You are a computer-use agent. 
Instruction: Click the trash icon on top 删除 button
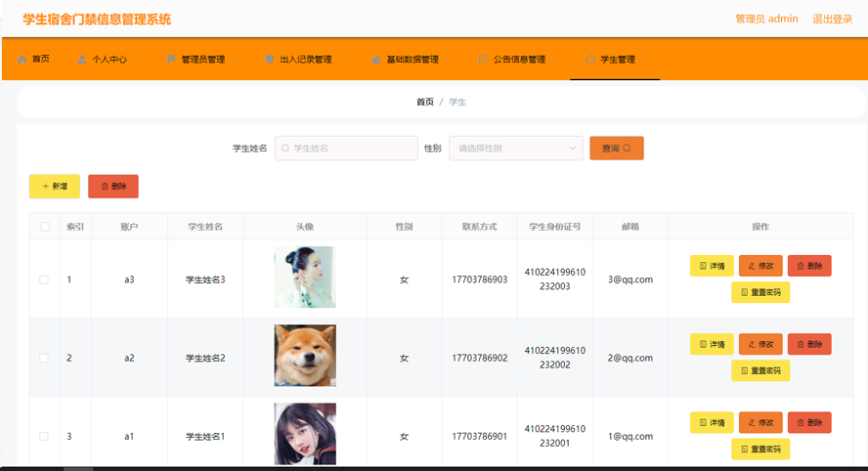104,187
